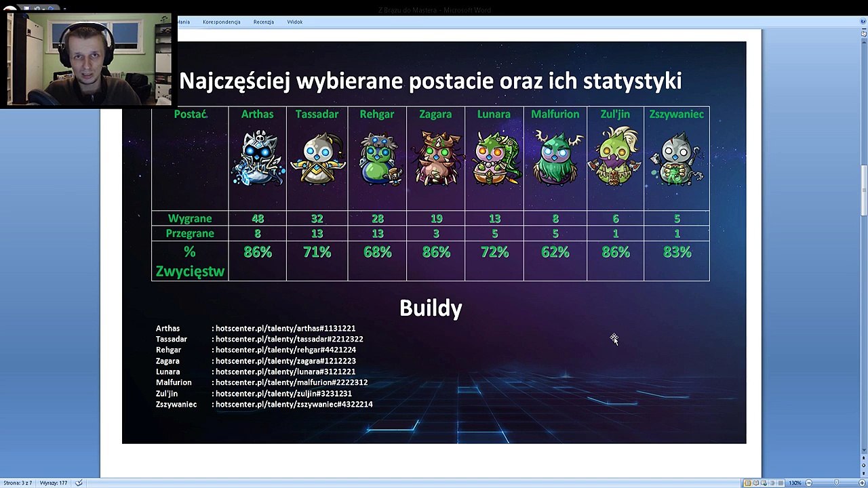Viewport: 868px width, 488px height.
Task: Open the Recenzja ribbon tab
Action: [x=264, y=22]
